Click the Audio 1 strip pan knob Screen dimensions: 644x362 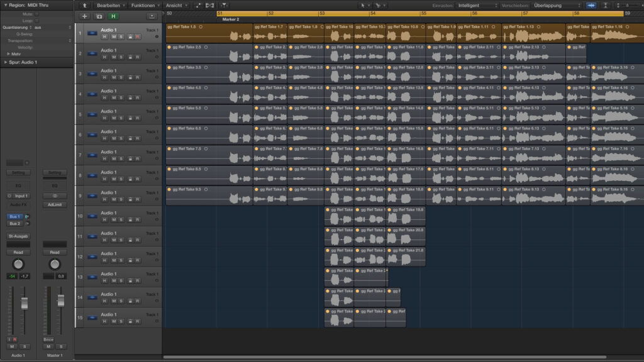pos(18,265)
